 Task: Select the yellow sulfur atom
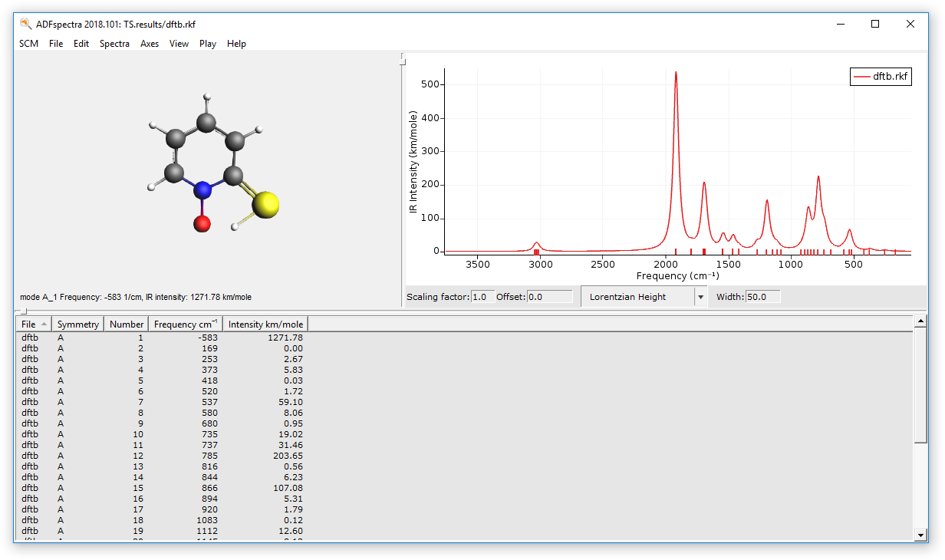tap(265, 204)
